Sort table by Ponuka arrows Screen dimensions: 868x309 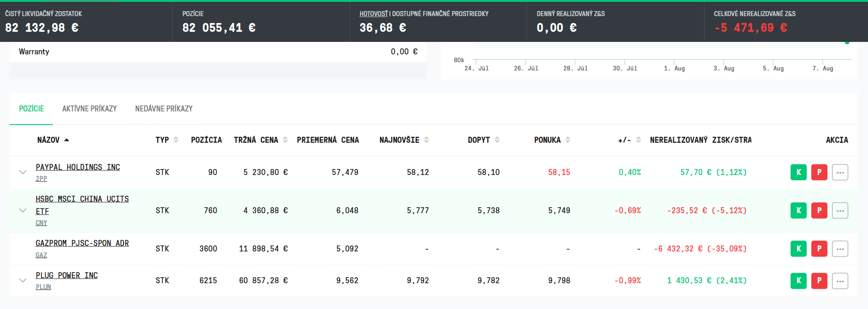567,140
